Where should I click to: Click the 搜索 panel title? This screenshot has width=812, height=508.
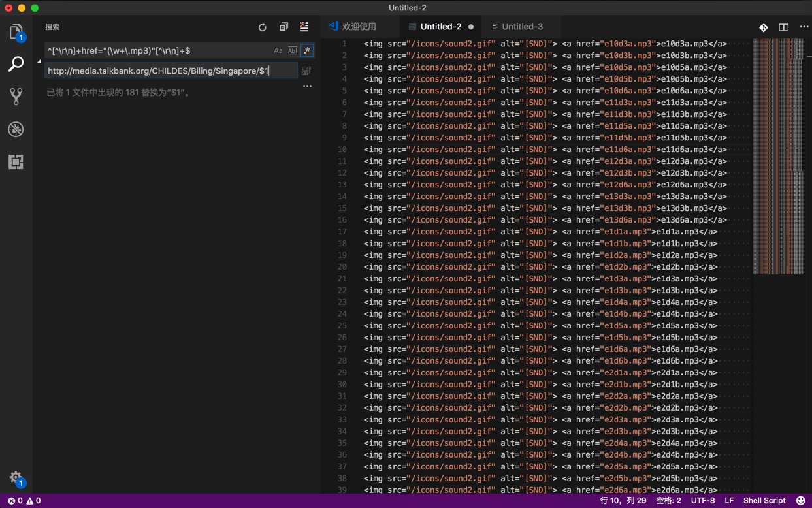point(52,27)
